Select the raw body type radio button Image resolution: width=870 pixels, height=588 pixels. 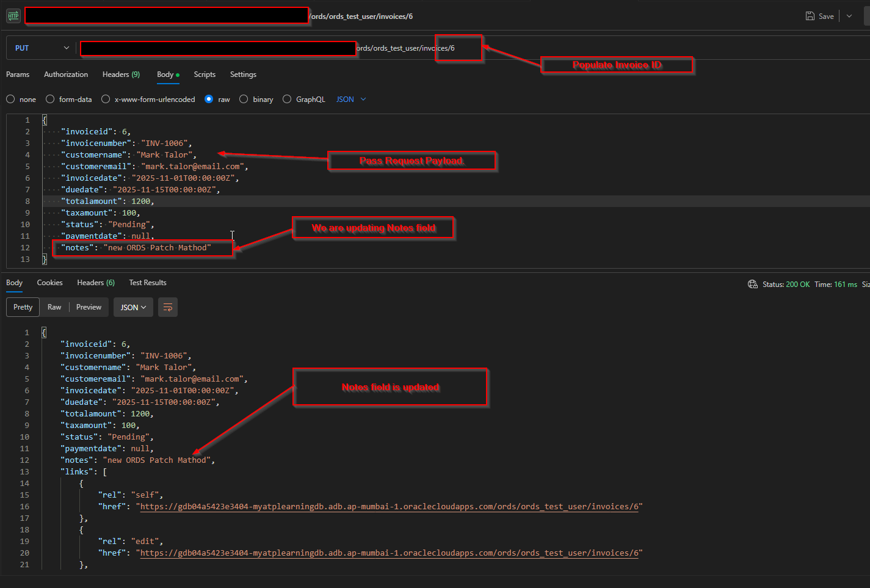click(209, 99)
